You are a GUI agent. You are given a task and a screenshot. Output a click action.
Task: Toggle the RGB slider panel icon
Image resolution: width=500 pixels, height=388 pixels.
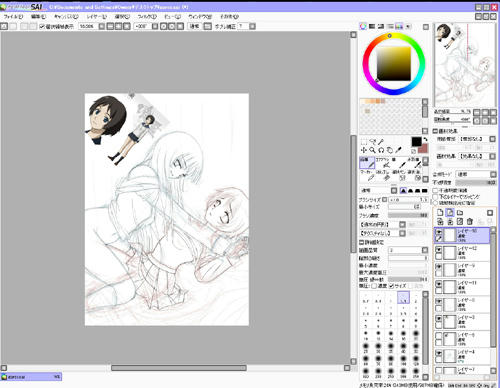pyautogui.click(x=372, y=26)
